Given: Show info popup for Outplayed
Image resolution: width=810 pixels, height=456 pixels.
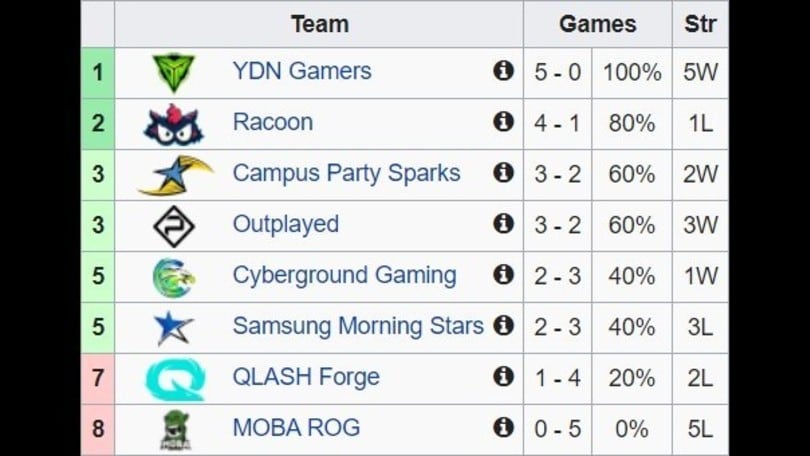Looking at the screenshot, I should tap(503, 224).
